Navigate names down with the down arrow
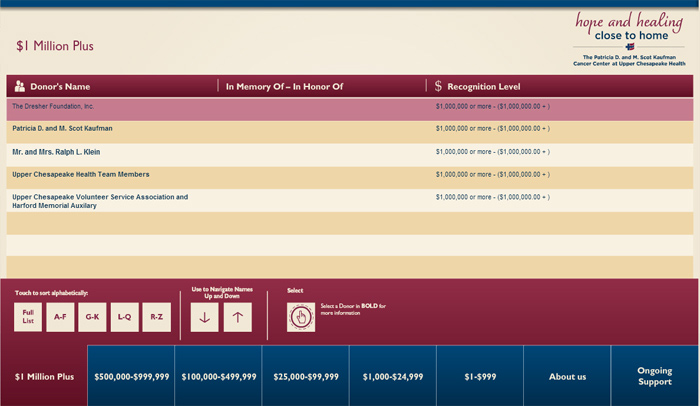This screenshot has width=700, height=406. point(204,317)
